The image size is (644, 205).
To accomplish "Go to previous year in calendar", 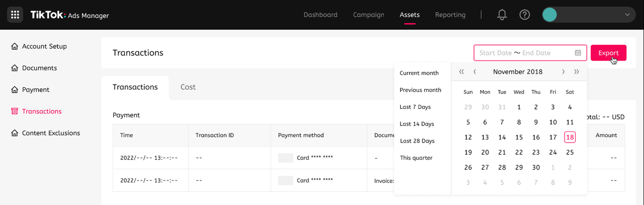I will (x=461, y=72).
